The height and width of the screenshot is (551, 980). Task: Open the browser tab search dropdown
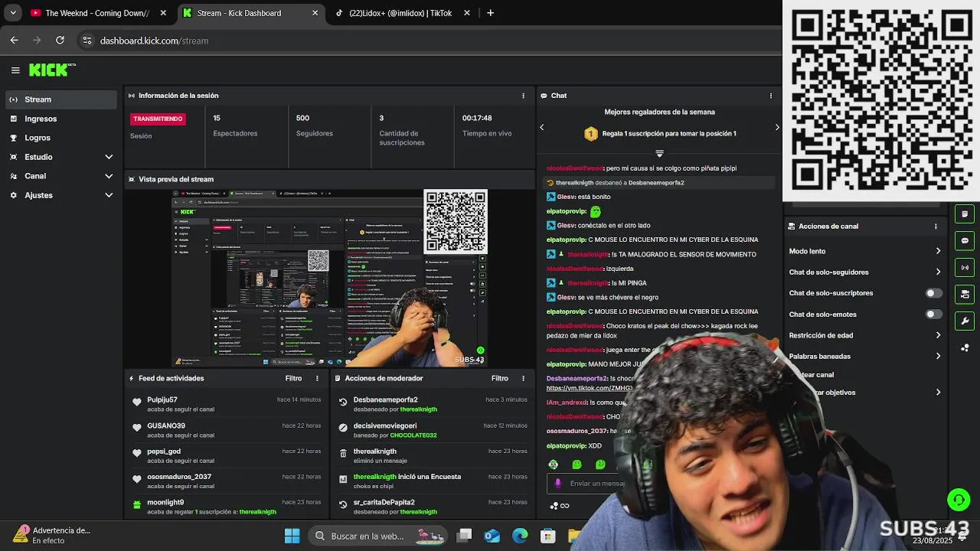[13, 12]
